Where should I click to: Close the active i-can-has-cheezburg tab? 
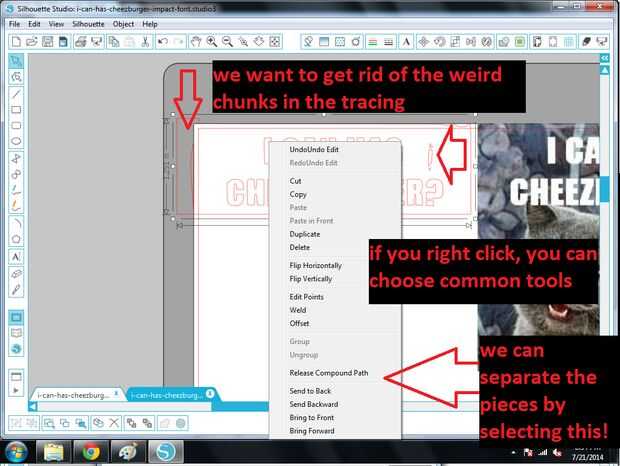pos(210,393)
